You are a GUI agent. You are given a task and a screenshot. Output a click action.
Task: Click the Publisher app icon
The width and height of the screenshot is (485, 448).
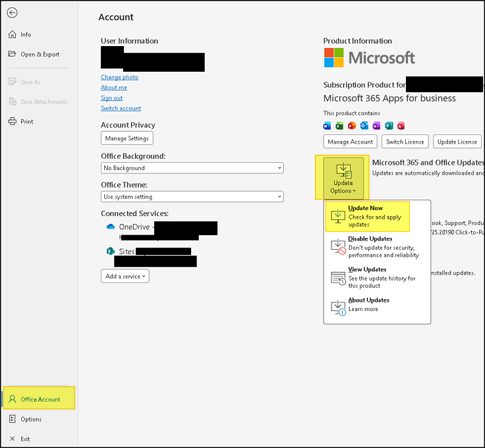pyautogui.click(x=389, y=126)
